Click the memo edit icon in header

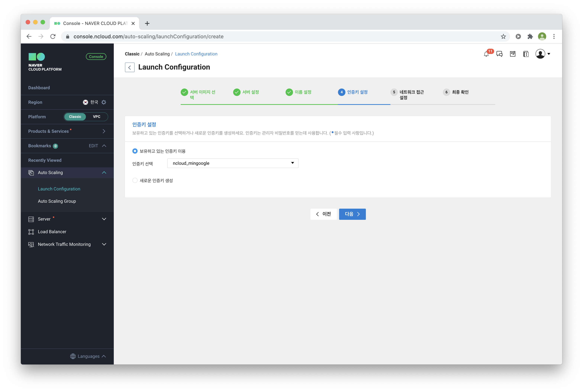513,54
